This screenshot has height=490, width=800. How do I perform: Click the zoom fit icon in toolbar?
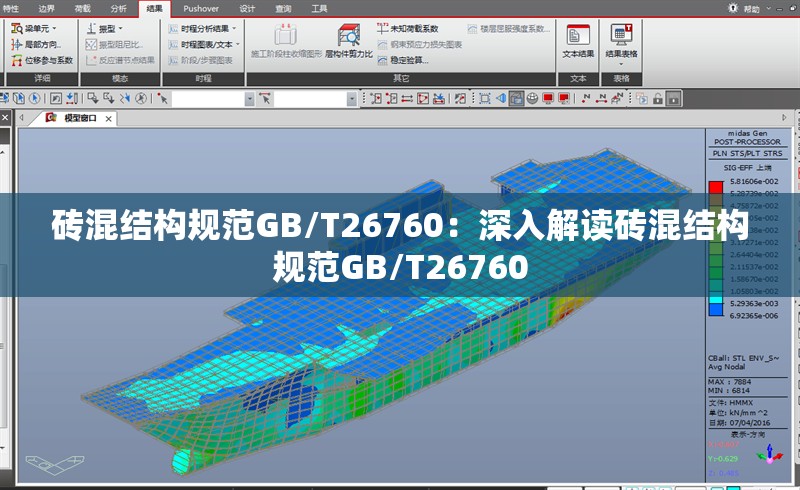coord(484,98)
